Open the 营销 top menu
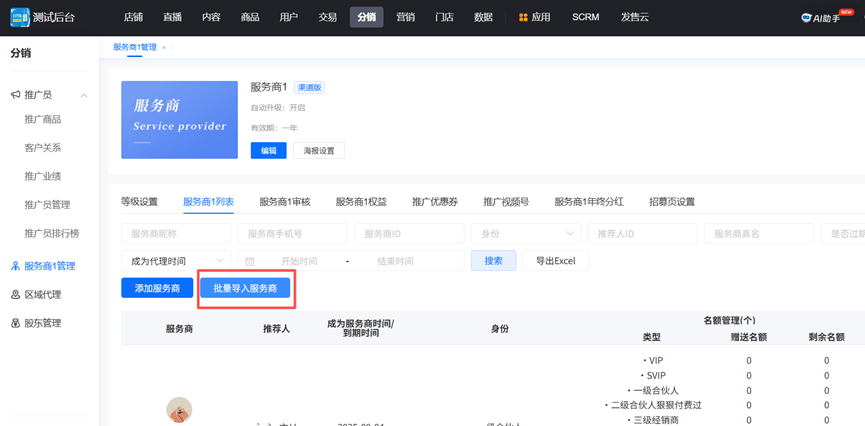Image resolution: width=865 pixels, height=426 pixels. pyautogui.click(x=405, y=17)
